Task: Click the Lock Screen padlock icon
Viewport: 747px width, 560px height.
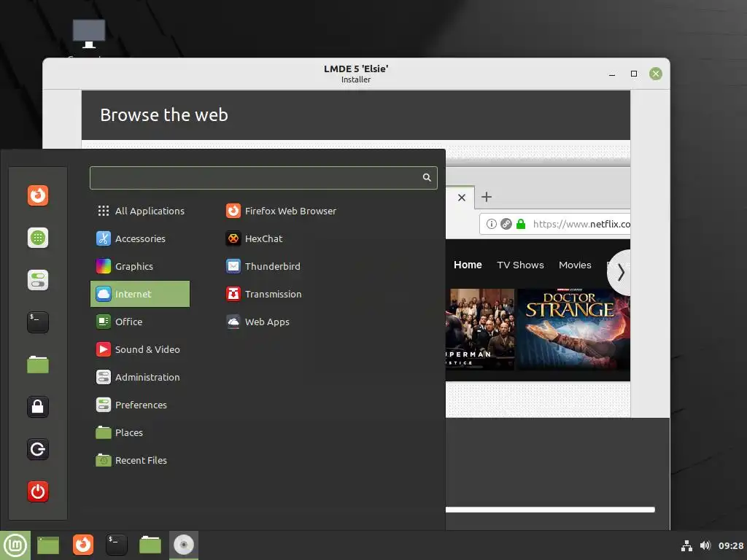Action: tap(38, 407)
